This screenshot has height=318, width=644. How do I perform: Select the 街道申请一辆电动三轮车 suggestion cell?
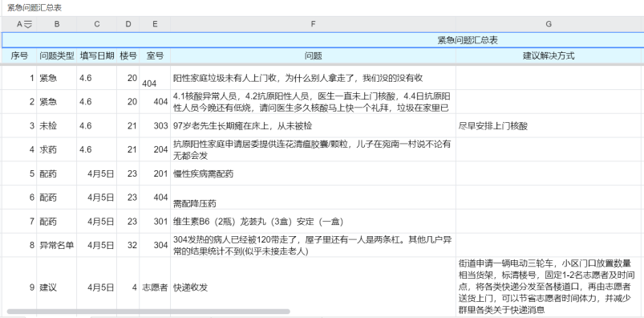(x=549, y=287)
